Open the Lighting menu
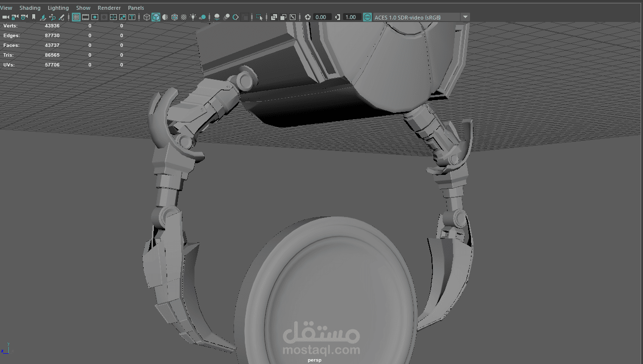 point(58,8)
